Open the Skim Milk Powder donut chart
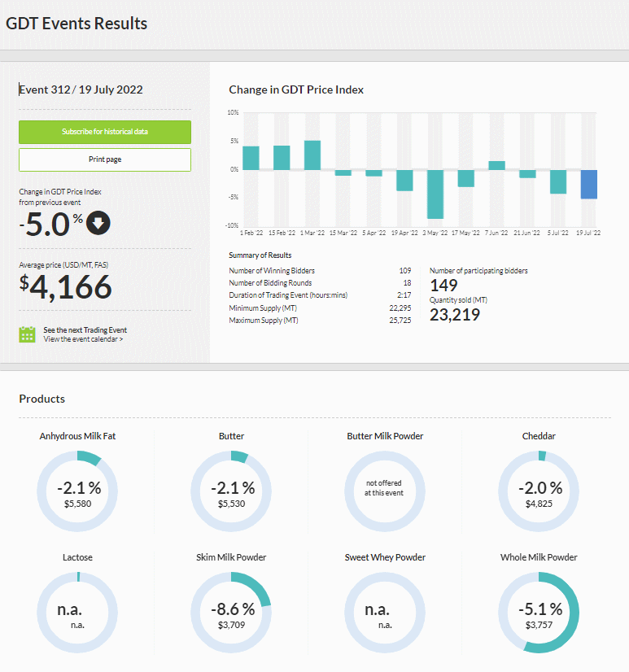This screenshot has height=672, width=629. pyautogui.click(x=231, y=613)
